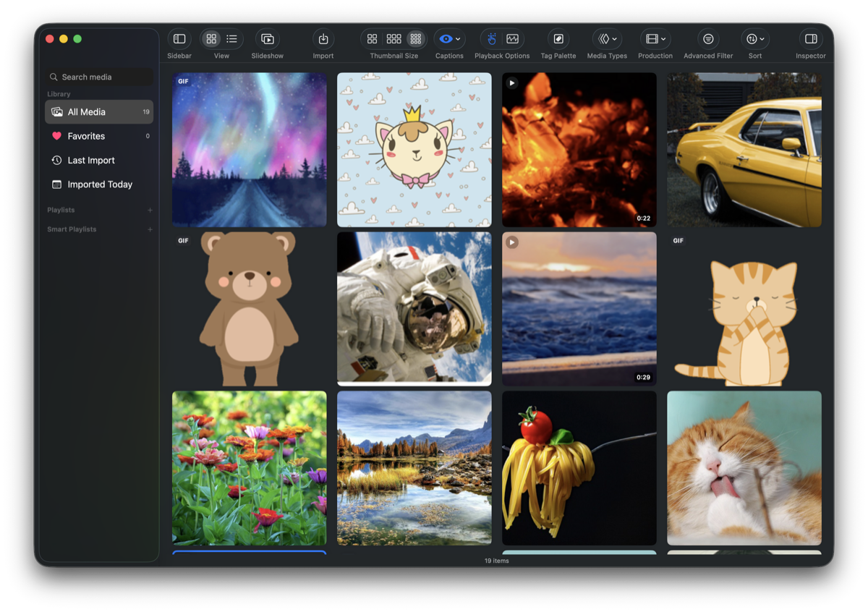868x612 pixels.
Task: Open the Advanced Filter
Action: (x=707, y=38)
